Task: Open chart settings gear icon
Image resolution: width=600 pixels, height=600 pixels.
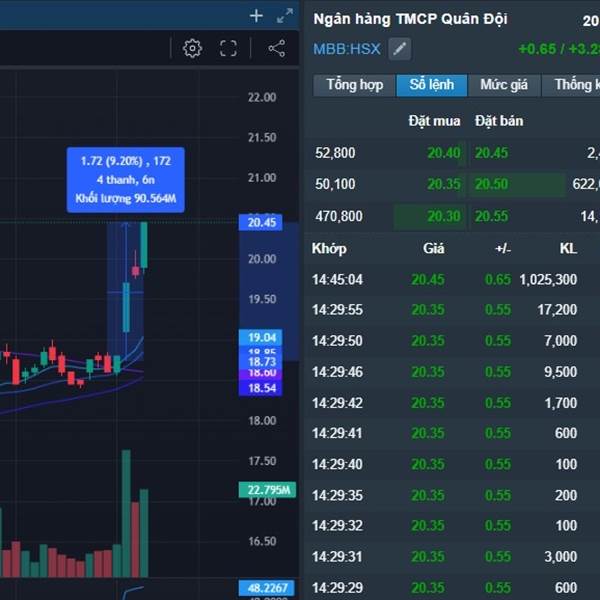Action: click(x=192, y=48)
